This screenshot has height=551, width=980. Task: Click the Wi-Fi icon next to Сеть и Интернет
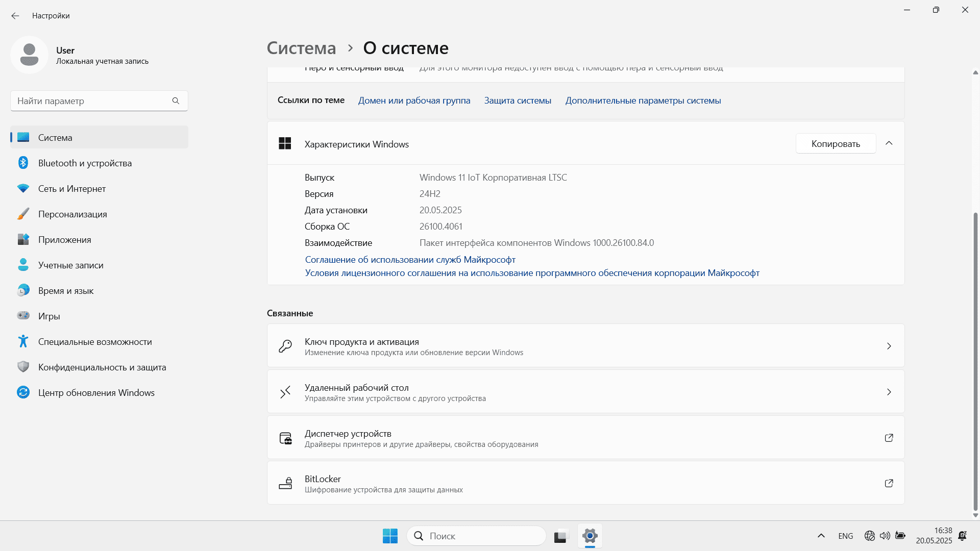coord(23,188)
